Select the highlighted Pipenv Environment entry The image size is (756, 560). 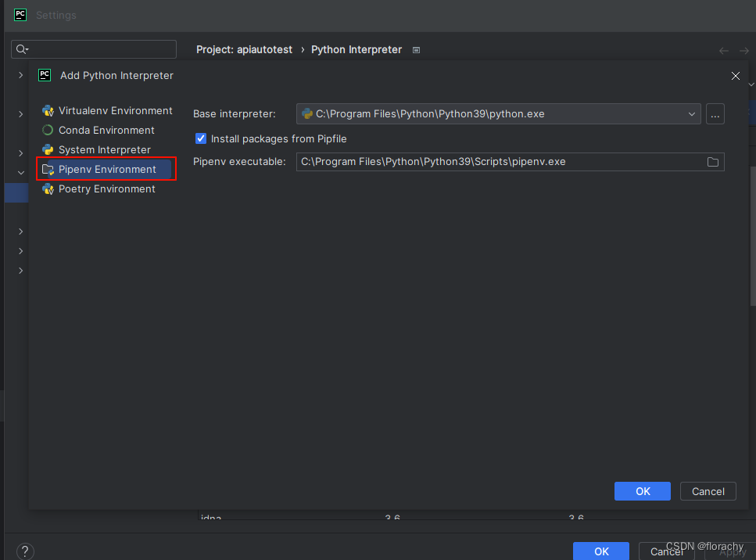coord(106,169)
